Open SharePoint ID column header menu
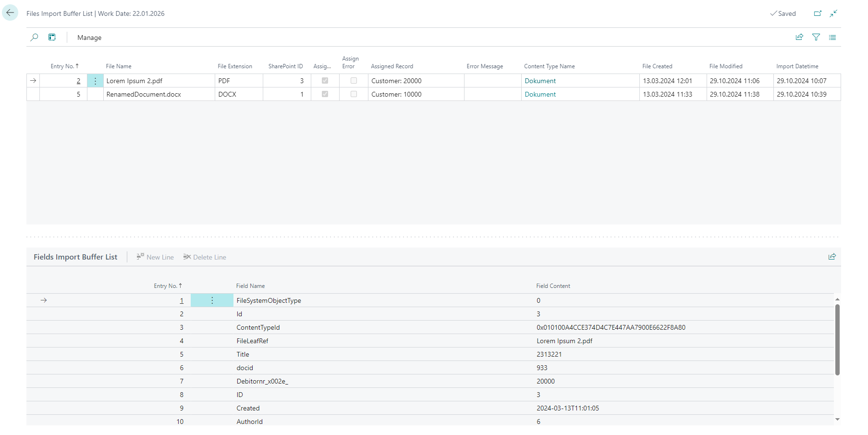The height and width of the screenshot is (435, 868). (285, 66)
